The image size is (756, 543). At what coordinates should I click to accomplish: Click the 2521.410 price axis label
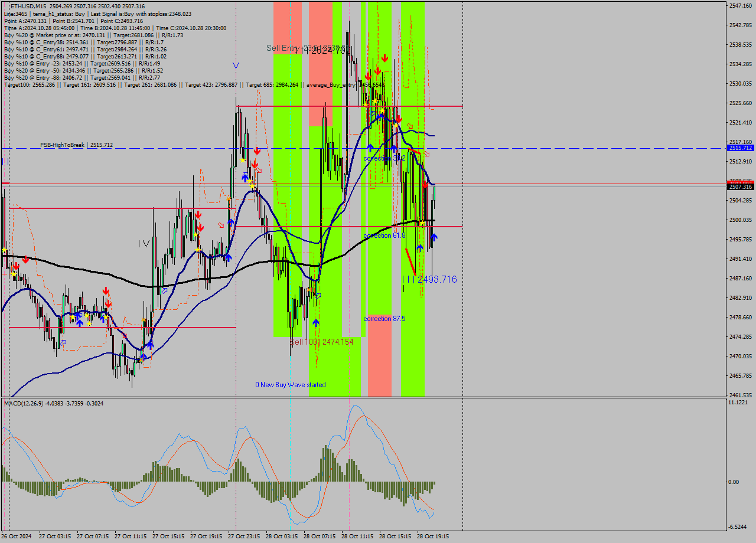click(741, 122)
